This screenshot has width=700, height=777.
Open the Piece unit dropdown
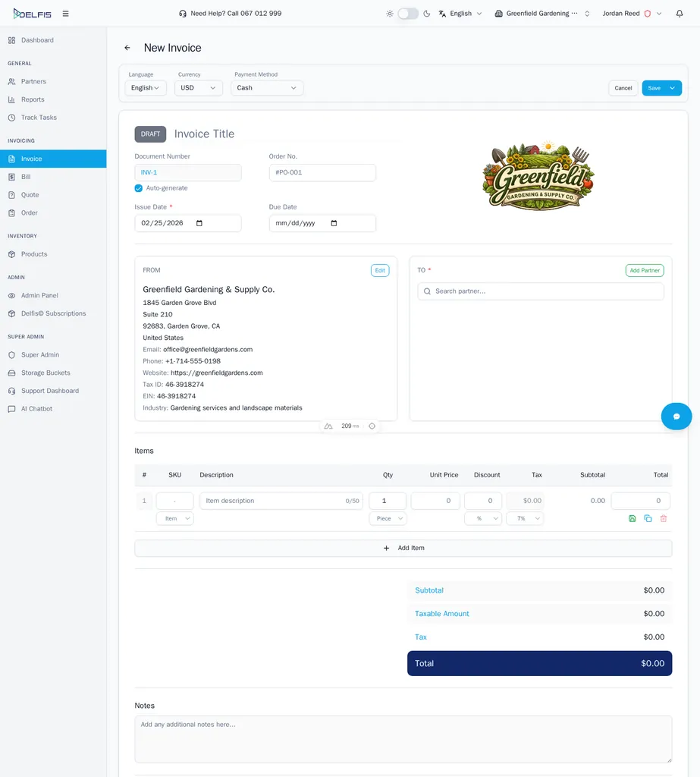tap(388, 518)
